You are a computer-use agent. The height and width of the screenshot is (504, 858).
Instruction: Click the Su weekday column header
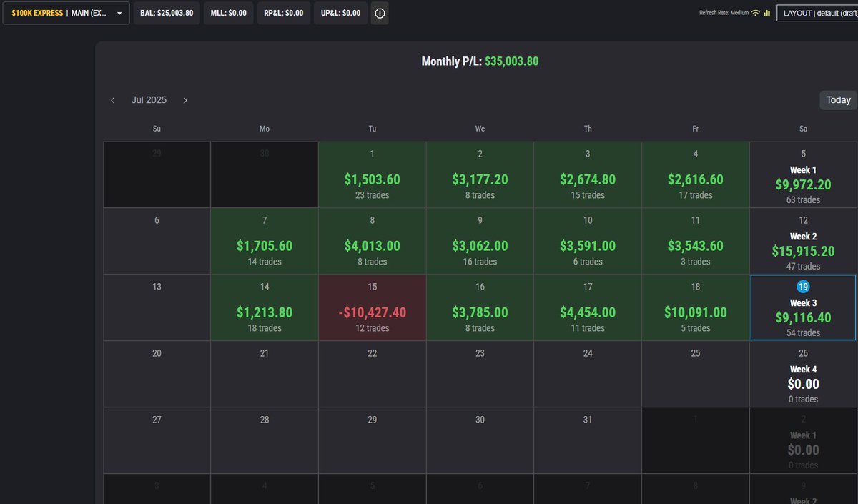click(157, 129)
